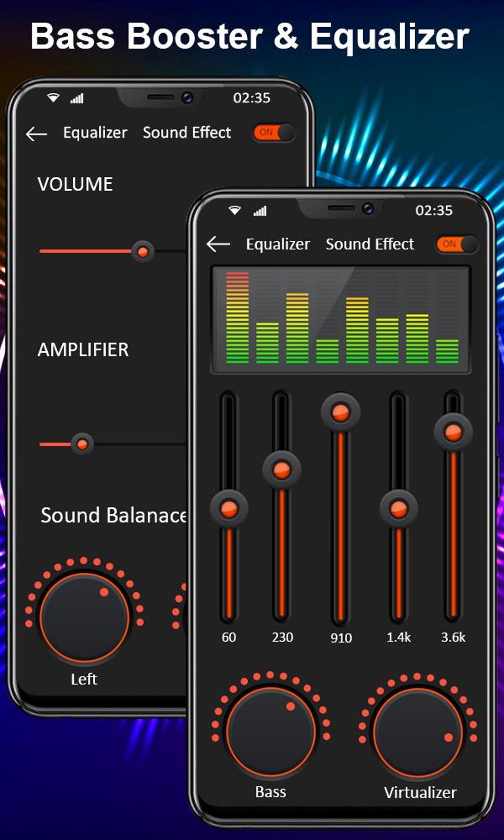Click the "230" frequency label
Image resolution: width=504 pixels, height=840 pixels.
[283, 637]
